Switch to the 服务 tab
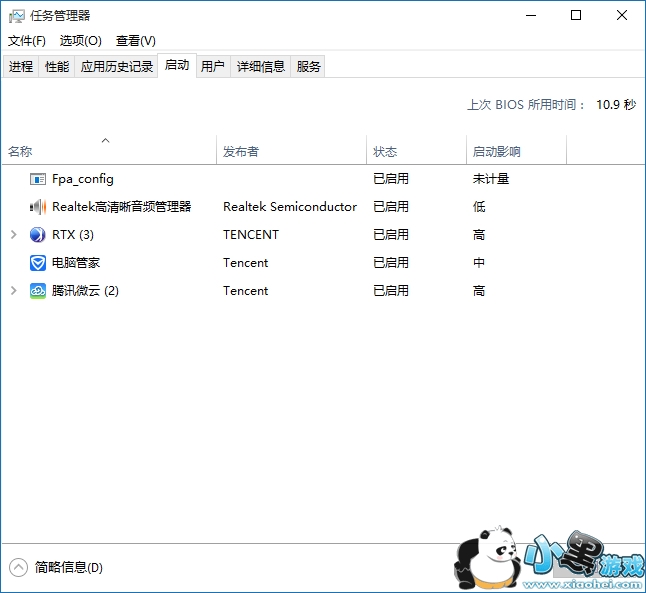Image resolution: width=646 pixels, height=593 pixels. (308, 66)
